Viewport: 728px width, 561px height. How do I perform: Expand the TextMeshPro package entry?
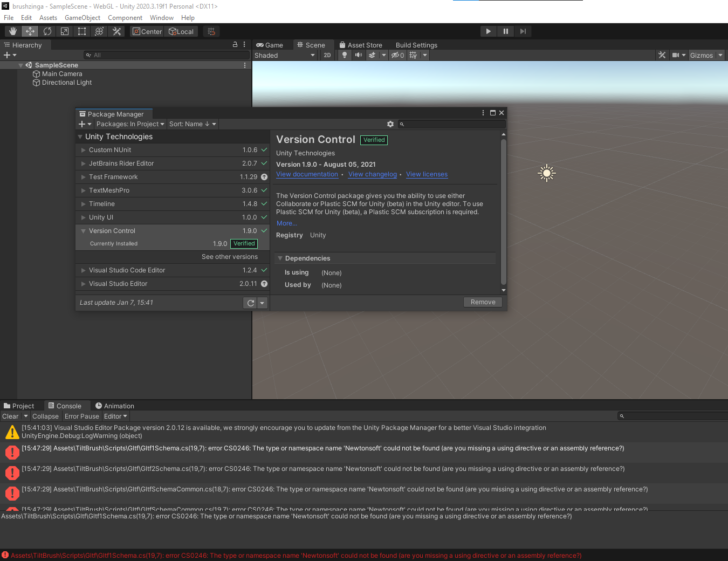(x=84, y=190)
